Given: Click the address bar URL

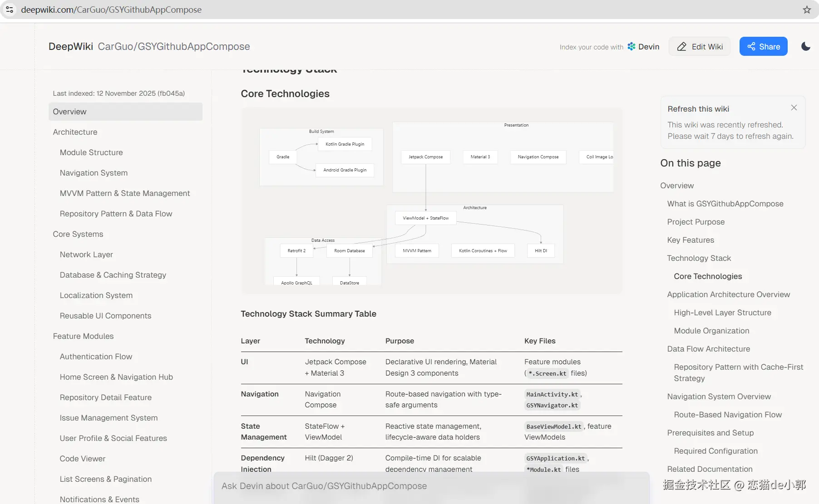Looking at the screenshot, I should click(111, 10).
